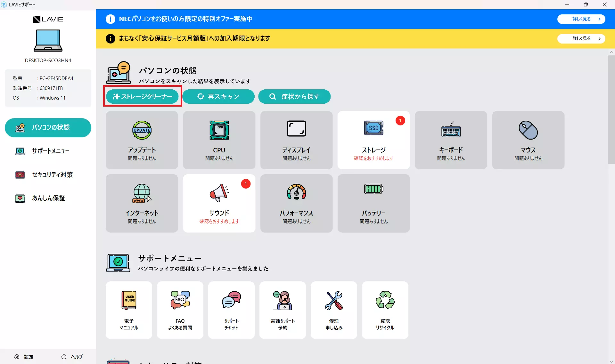Open 修理申し込み
The height and width of the screenshot is (364, 615).
(334, 310)
